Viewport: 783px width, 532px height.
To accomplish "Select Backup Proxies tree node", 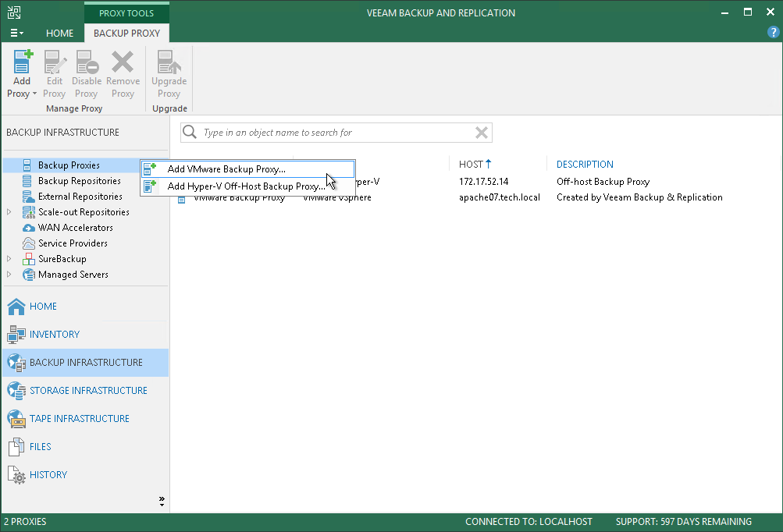I will click(69, 165).
